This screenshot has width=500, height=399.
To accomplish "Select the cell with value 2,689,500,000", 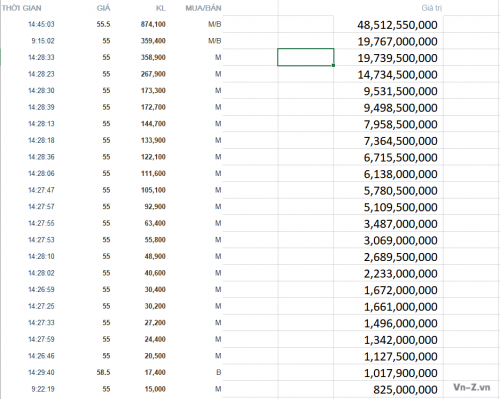I will click(x=389, y=257).
